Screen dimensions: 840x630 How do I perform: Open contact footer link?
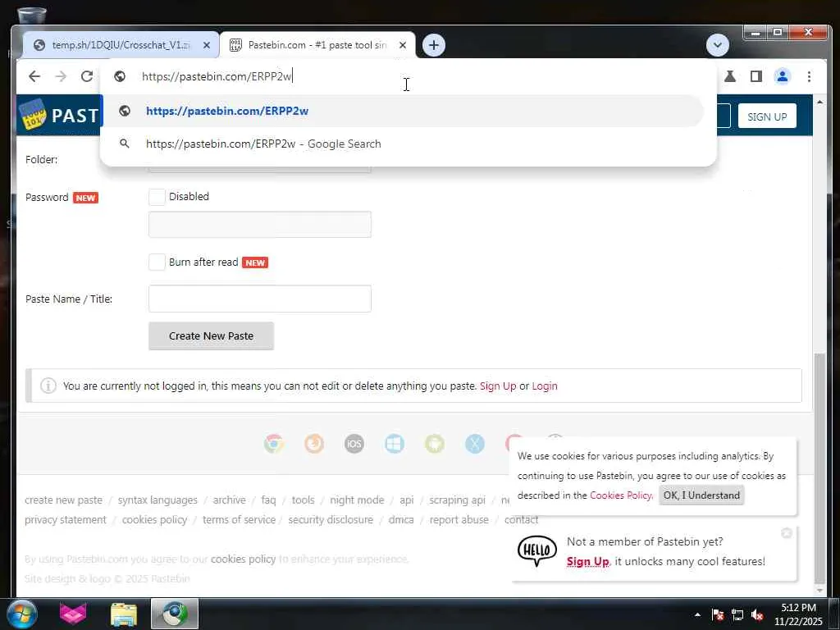tap(521, 519)
